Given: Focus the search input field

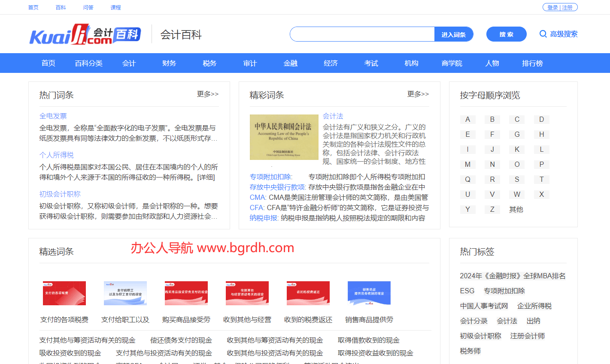Looking at the screenshot, I should click(362, 34).
